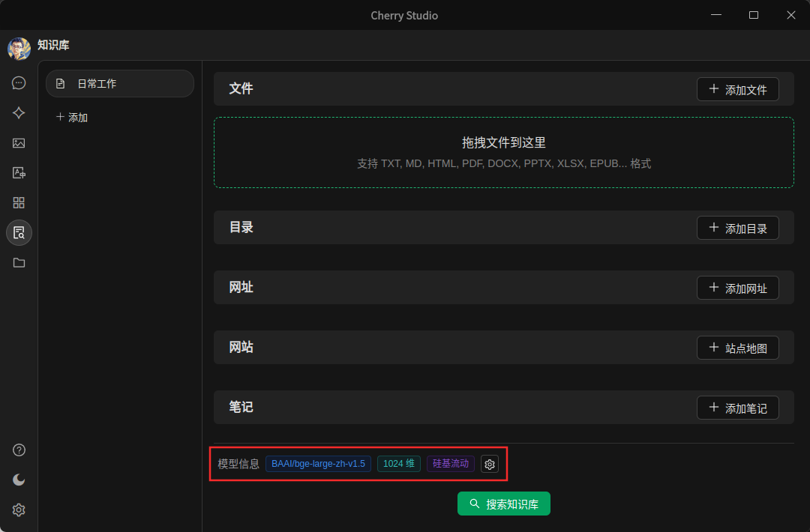Click the 硅基流动 provider tag
The width and height of the screenshot is (810, 532).
coord(451,464)
